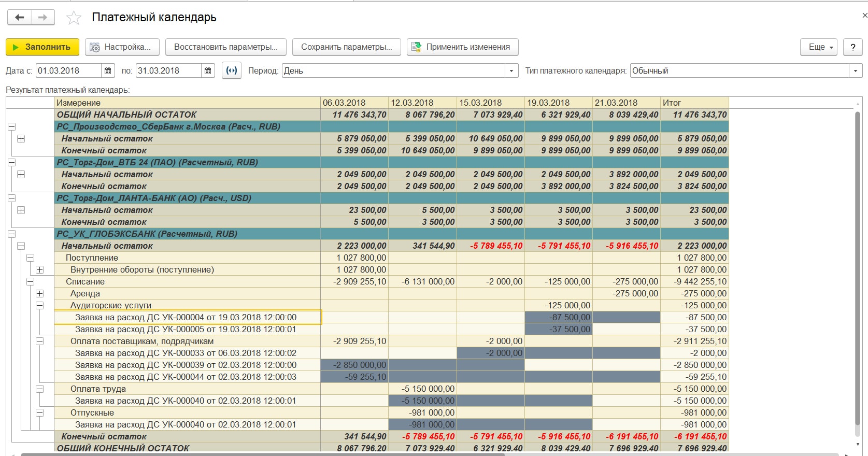
Task: Select the row Заявка на расход ДС УК-000033
Action: [188, 353]
